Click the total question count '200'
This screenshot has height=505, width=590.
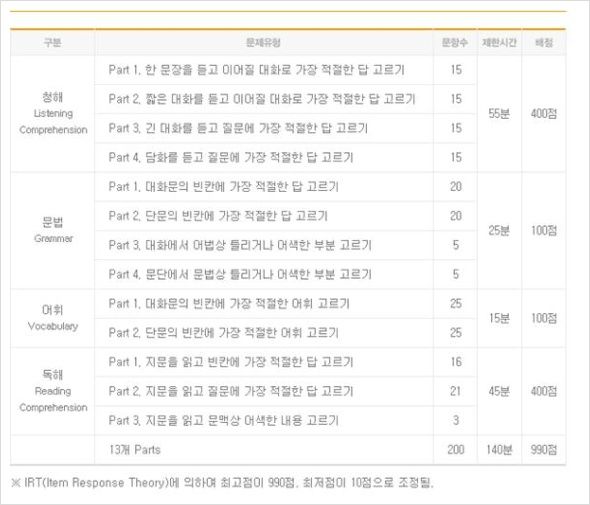[456, 450]
